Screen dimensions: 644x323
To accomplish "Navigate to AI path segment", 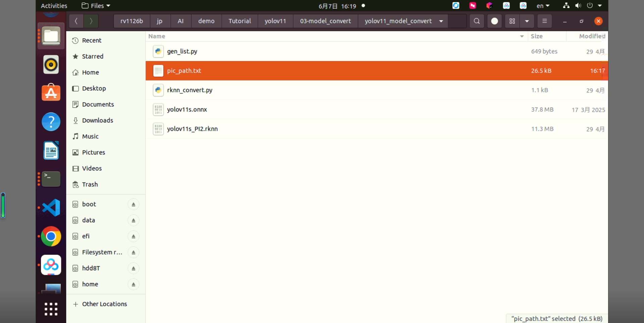I will [x=181, y=21].
